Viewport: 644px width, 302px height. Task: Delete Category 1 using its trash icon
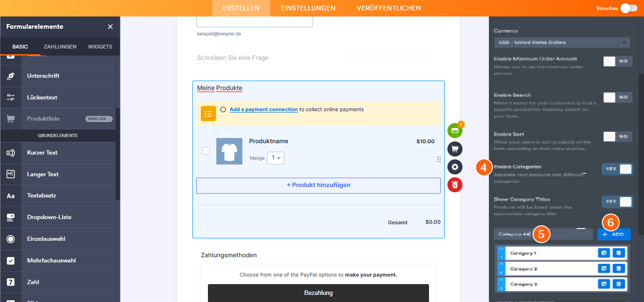(x=619, y=253)
